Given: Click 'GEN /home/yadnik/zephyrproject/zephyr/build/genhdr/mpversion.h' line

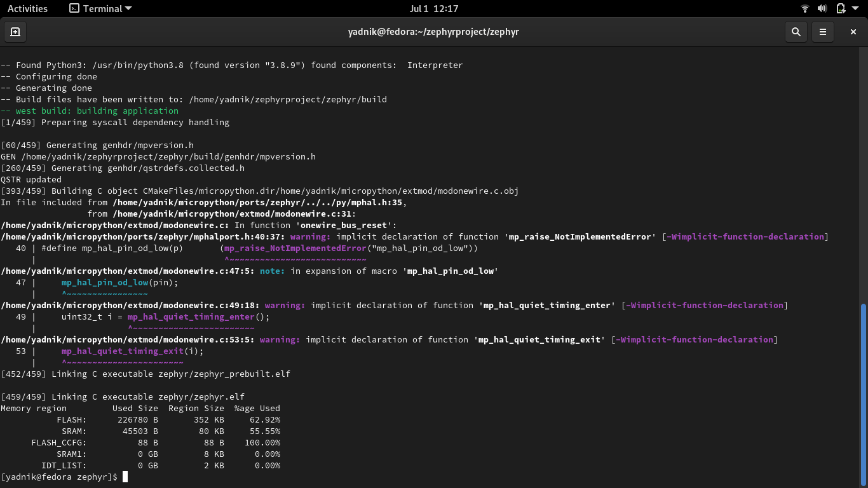Looking at the screenshot, I should [158, 156].
